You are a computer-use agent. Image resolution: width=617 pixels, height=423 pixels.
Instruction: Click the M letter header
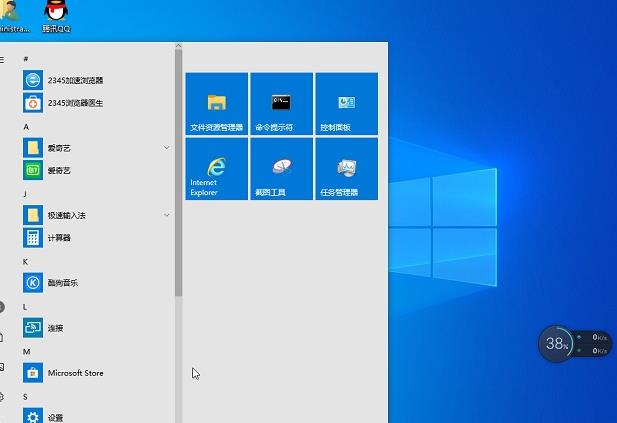pyautogui.click(x=26, y=351)
